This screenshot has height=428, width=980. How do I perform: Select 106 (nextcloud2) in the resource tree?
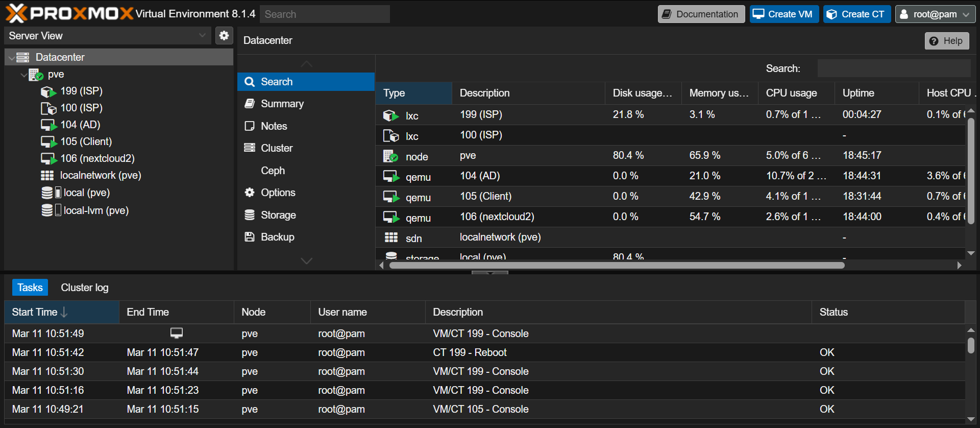coord(97,159)
